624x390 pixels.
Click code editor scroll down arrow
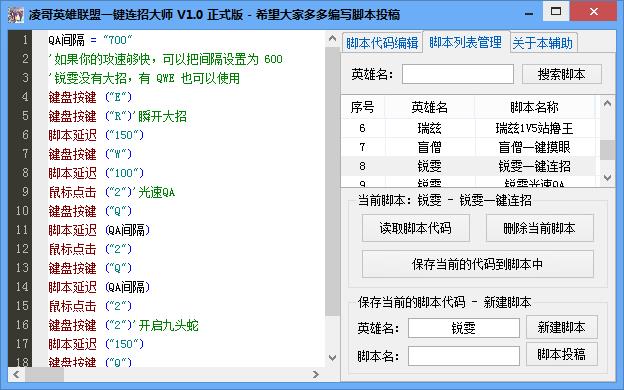pyautogui.click(x=333, y=358)
